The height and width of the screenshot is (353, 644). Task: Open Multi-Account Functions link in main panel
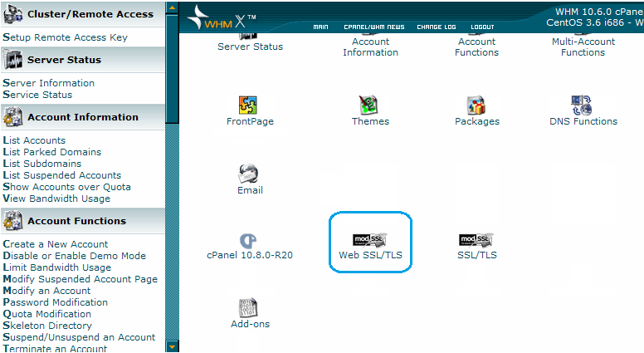583,47
